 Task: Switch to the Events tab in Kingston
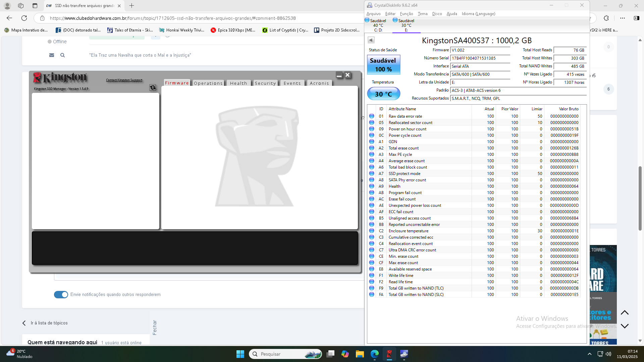292,83
